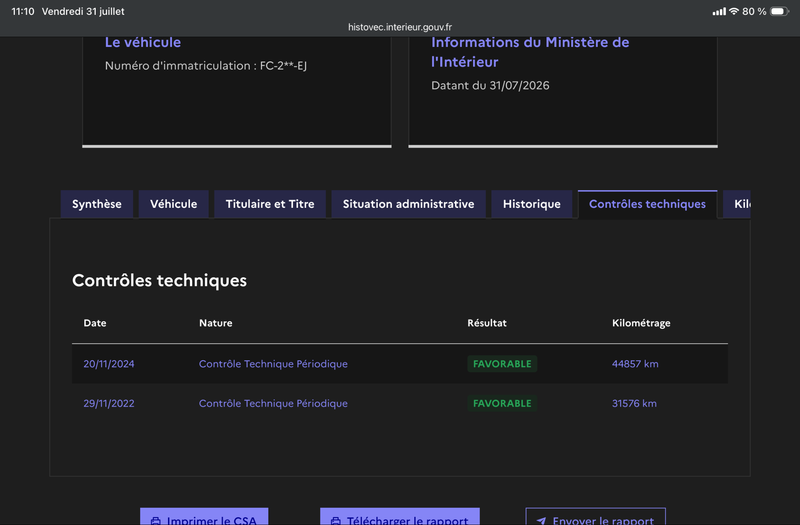
Task: Click Informations du Ministère de l'Intérieur heading
Action: tap(530, 52)
